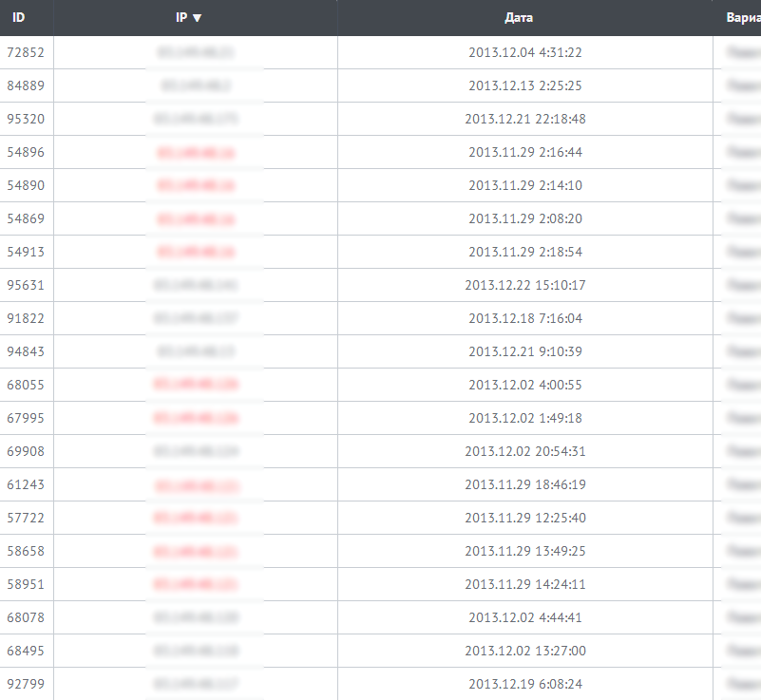
Task: Click date 2013.11.29 2:08:20
Action: 525,218
